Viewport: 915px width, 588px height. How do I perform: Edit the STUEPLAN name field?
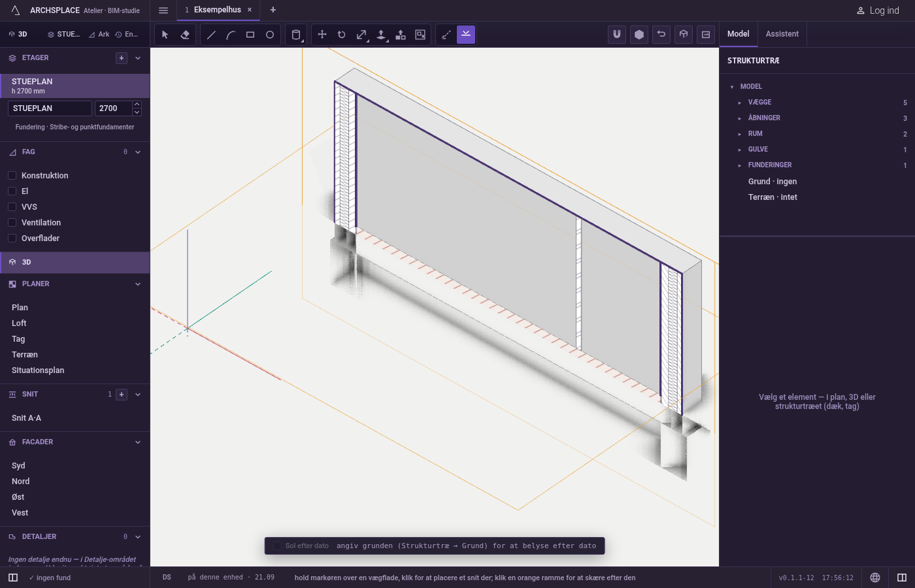click(50, 108)
